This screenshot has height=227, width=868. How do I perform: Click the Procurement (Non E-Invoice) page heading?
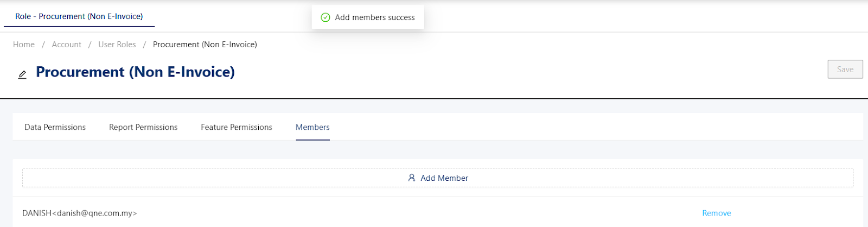click(136, 72)
